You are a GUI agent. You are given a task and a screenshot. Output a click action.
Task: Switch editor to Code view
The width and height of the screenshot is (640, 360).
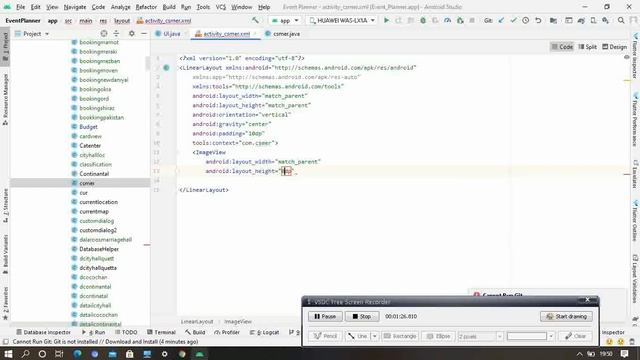pyautogui.click(x=562, y=47)
